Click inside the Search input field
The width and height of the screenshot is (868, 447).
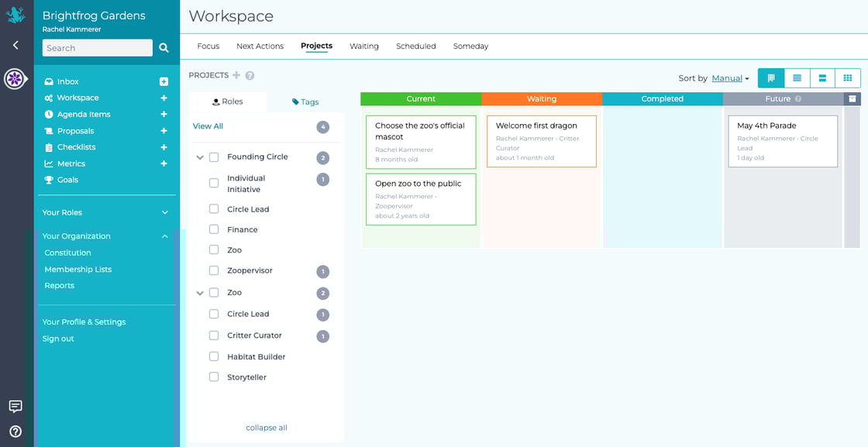97,47
